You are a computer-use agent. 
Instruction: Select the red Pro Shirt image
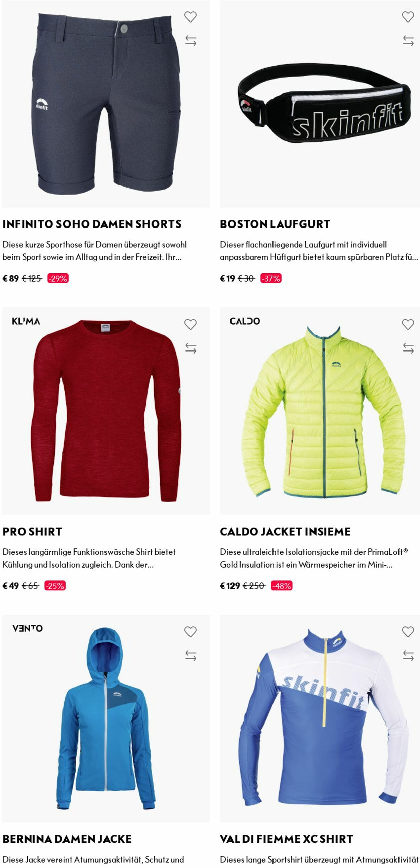106,411
